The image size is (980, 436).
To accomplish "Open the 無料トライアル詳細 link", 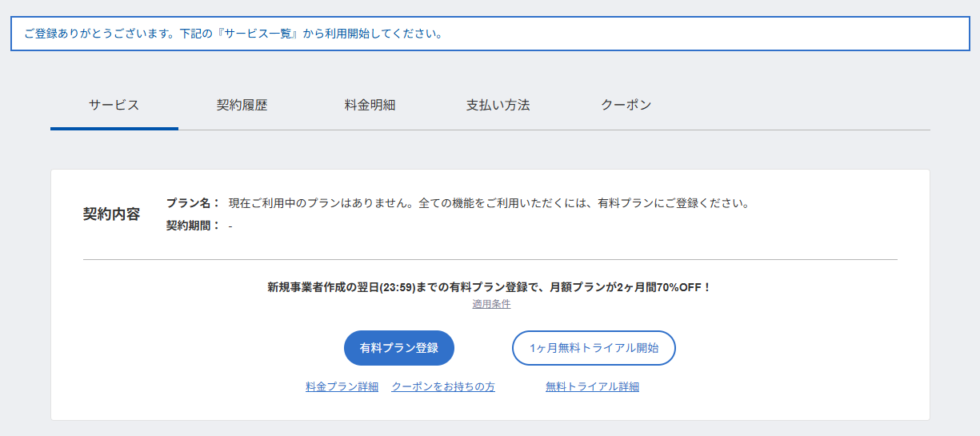I will (x=592, y=386).
